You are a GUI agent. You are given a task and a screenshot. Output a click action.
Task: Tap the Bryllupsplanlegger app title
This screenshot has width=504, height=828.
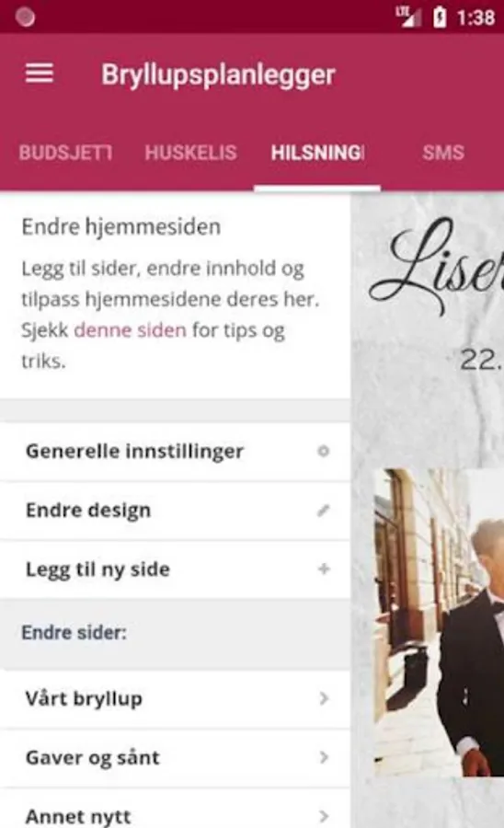point(218,75)
